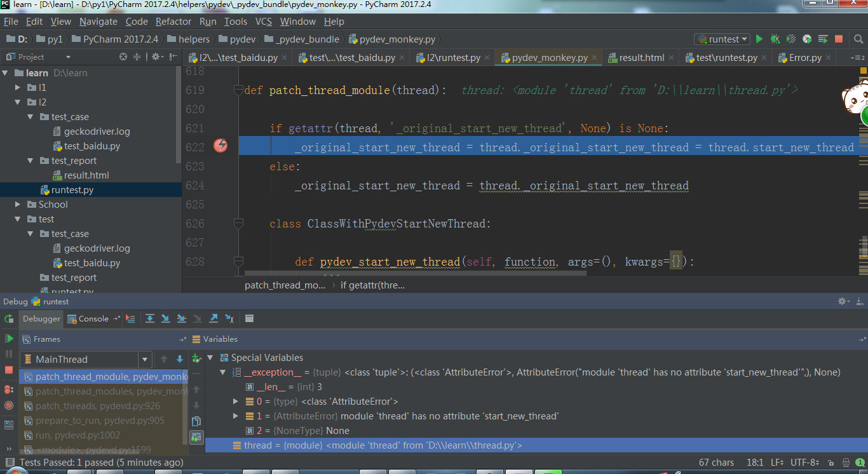Open the debug panel settings gear
Screen dimensions: 868x474
pyautogui.click(x=843, y=301)
